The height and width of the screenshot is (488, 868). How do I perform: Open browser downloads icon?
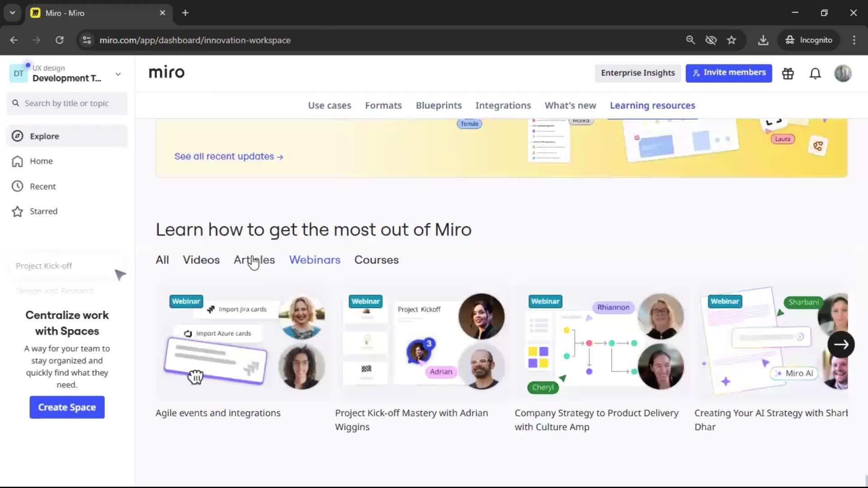point(763,40)
